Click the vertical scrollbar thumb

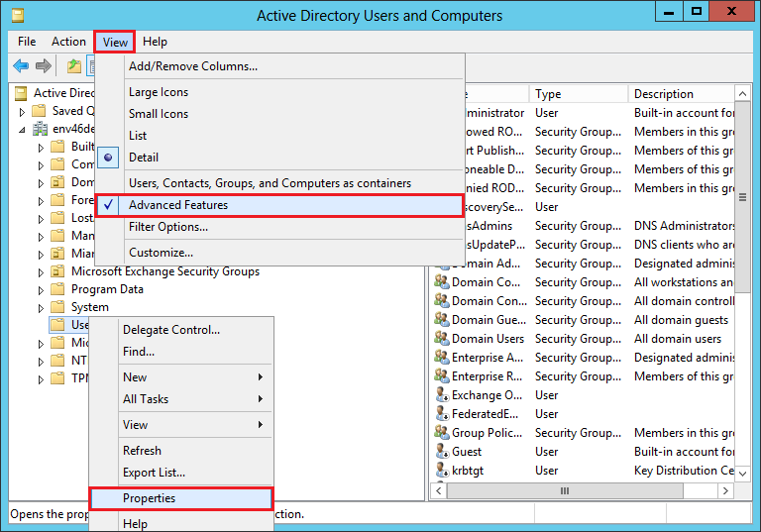pos(742,197)
